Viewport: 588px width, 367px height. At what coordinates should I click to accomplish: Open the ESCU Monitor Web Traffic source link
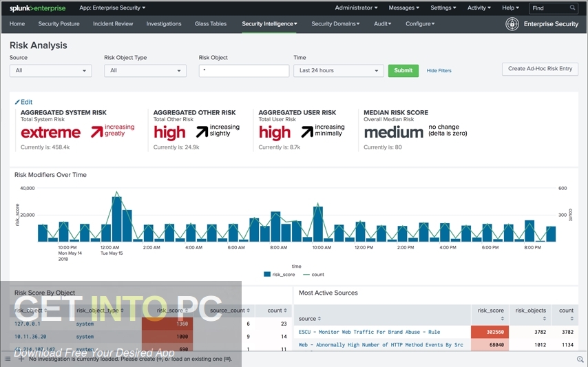pyautogui.click(x=369, y=332)
